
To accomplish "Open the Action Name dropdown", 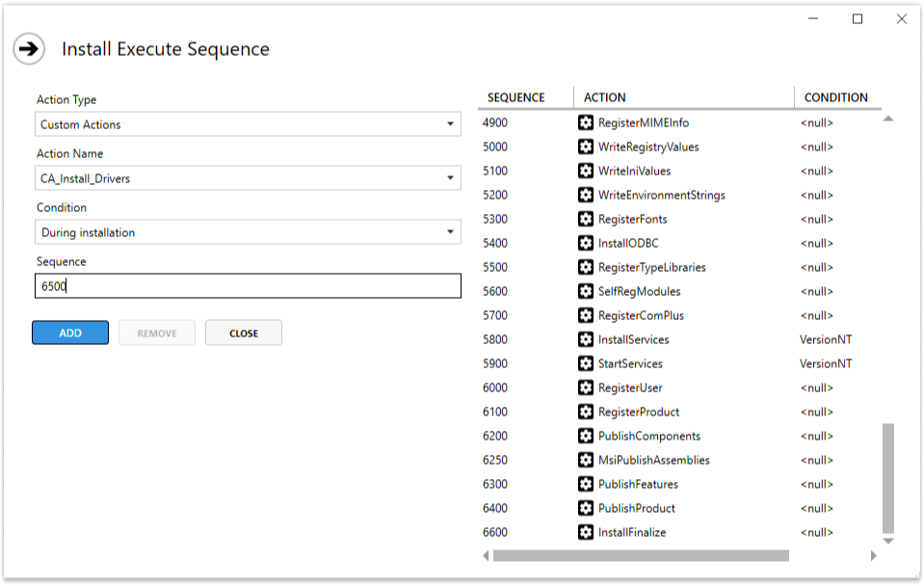I will pos(248,178).
